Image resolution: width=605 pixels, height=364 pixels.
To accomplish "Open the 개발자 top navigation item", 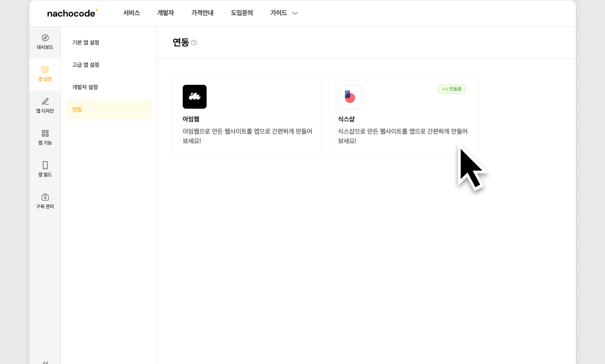I will click(x=166, y=13).
